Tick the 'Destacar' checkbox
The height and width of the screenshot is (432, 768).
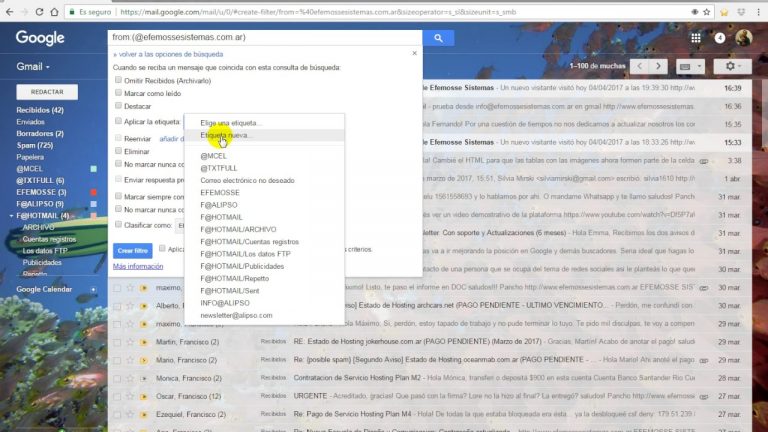118,105
